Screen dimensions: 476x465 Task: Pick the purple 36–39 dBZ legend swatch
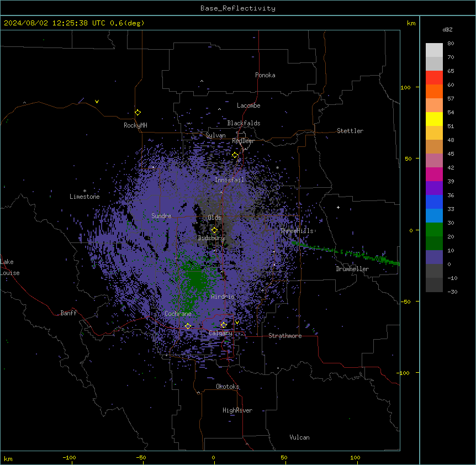(434, 188)
